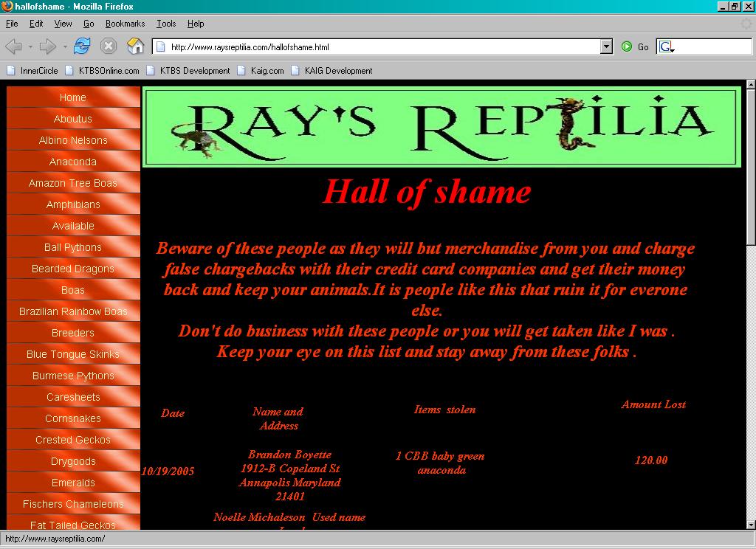
Task: Go to Bearded Dragons page
Action: [73, 269]
